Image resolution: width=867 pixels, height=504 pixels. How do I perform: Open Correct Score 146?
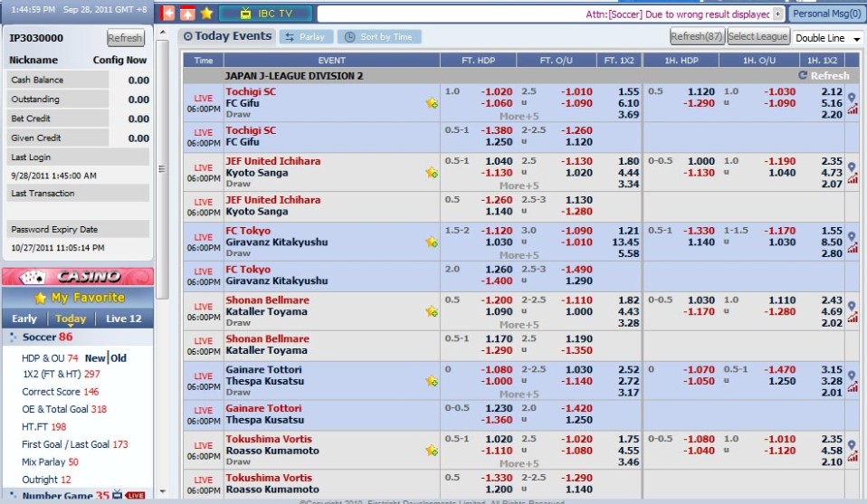61,392
